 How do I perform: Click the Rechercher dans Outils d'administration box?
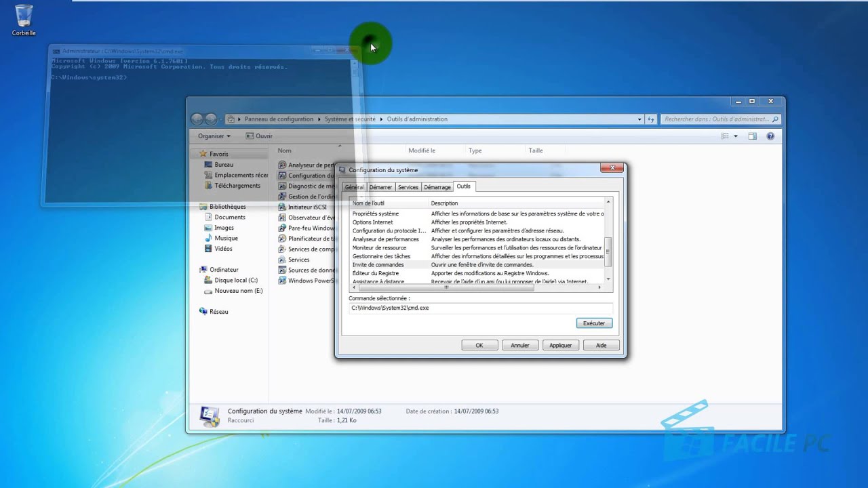click(x=721, y=119)
